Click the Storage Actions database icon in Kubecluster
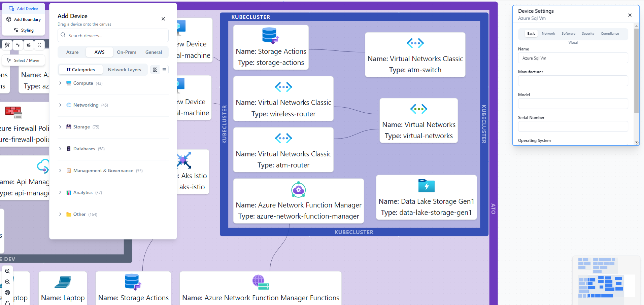 (271, 36)
